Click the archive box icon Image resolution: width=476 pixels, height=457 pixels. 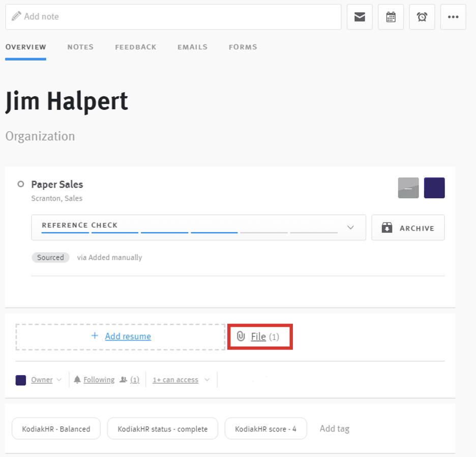point(386,227)
